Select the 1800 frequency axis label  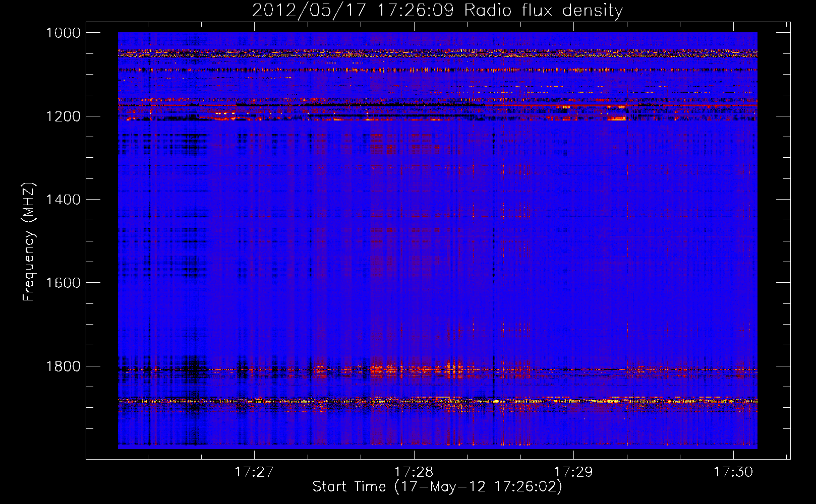click(x=63, y=366)
